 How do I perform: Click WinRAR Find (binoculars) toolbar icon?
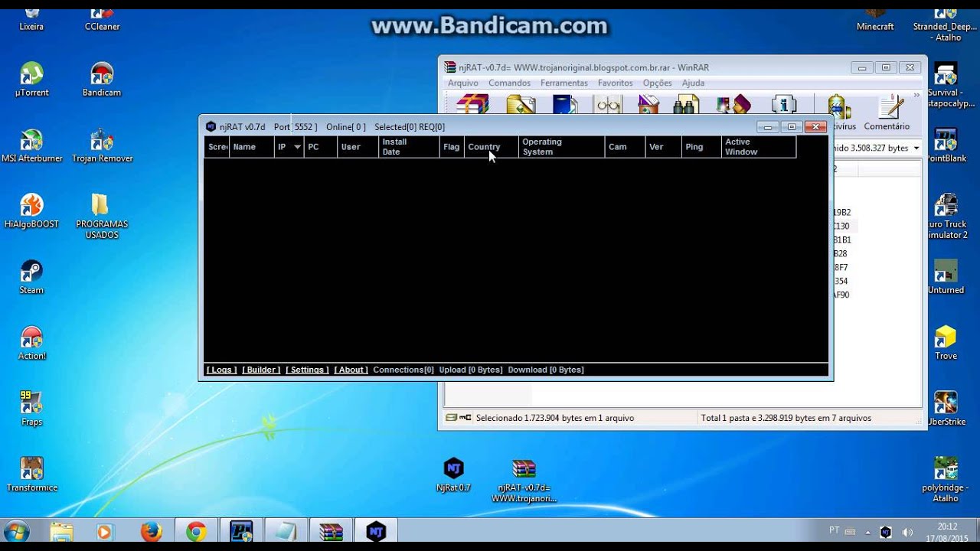[x=686, y=104]
